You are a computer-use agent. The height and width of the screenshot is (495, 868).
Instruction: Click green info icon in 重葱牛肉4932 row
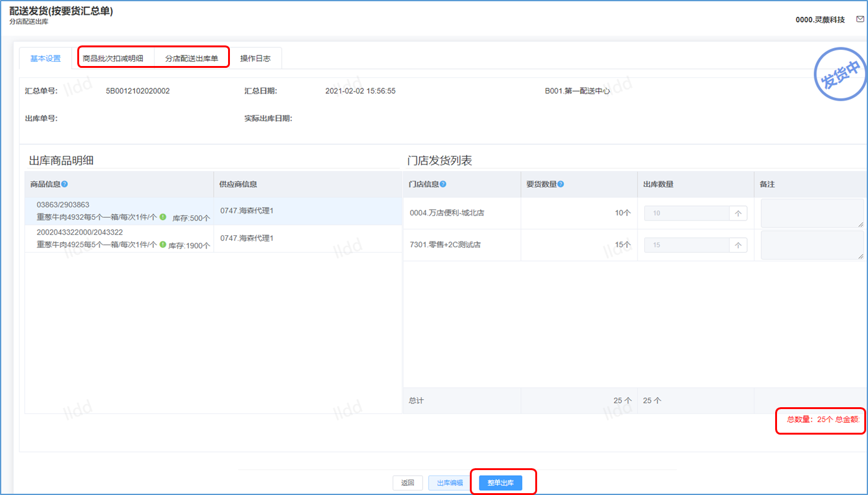[x=163, y=217]
